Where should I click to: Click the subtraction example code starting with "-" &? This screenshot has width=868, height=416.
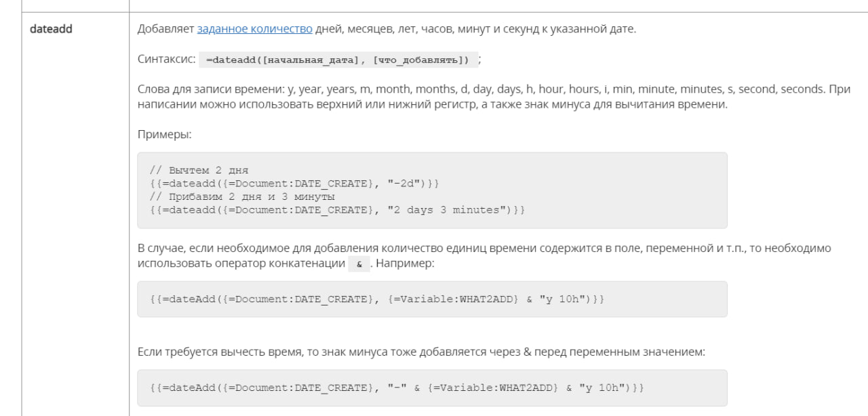pyautogui.click(x=397, y=388)
